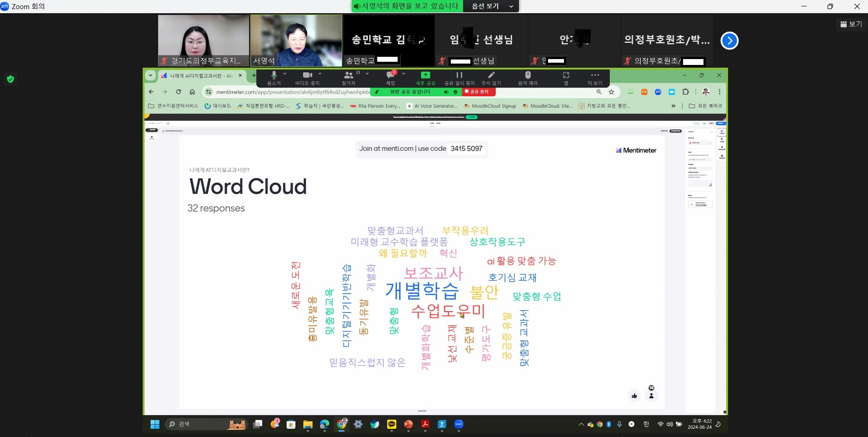This screenshot has width=868, height=437.
Task: Bookmark page with star icon
Action: click(611, 92)
